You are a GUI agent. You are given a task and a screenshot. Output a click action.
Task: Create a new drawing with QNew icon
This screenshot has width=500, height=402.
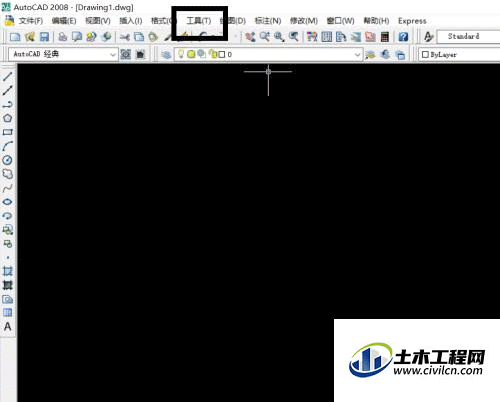15,37
